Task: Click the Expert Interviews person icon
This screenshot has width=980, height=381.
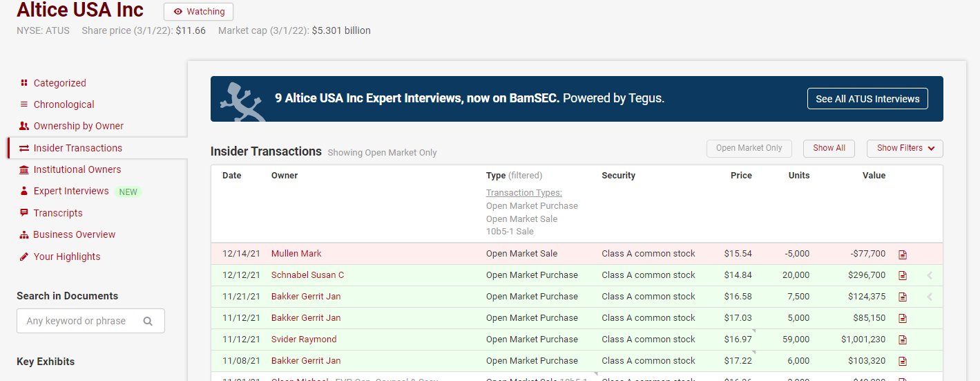Action: pyautogui.click(x=24, y=191)
